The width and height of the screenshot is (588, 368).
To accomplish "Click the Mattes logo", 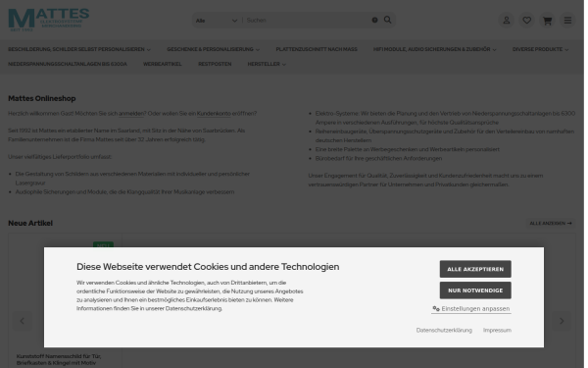I will (49, 20).
